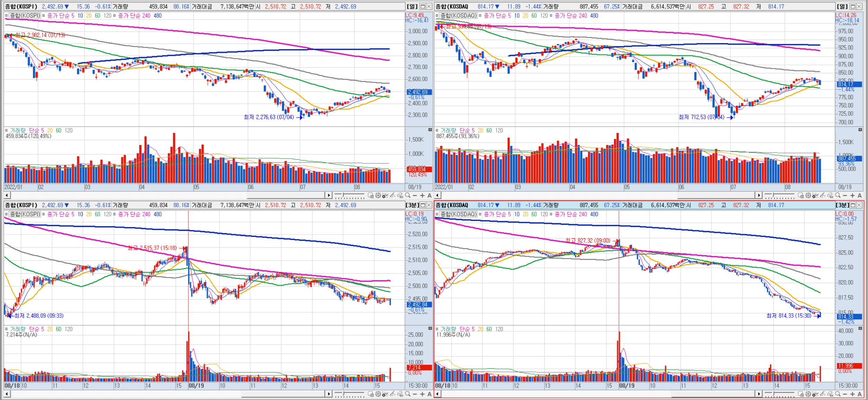The width and height of the screenshot is (868, 400).
Task: Click the A auto-fit icon in KOSPI daily chart
Action: coord(430,196)
